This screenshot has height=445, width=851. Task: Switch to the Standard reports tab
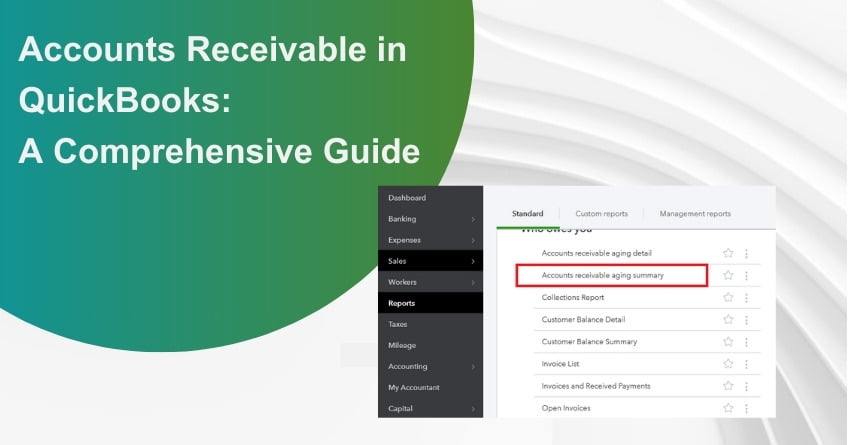point(528,214)
